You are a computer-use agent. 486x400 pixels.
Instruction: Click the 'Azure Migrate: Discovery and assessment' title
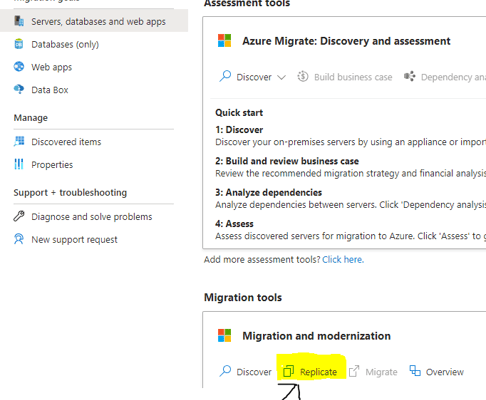coord(346,41)
